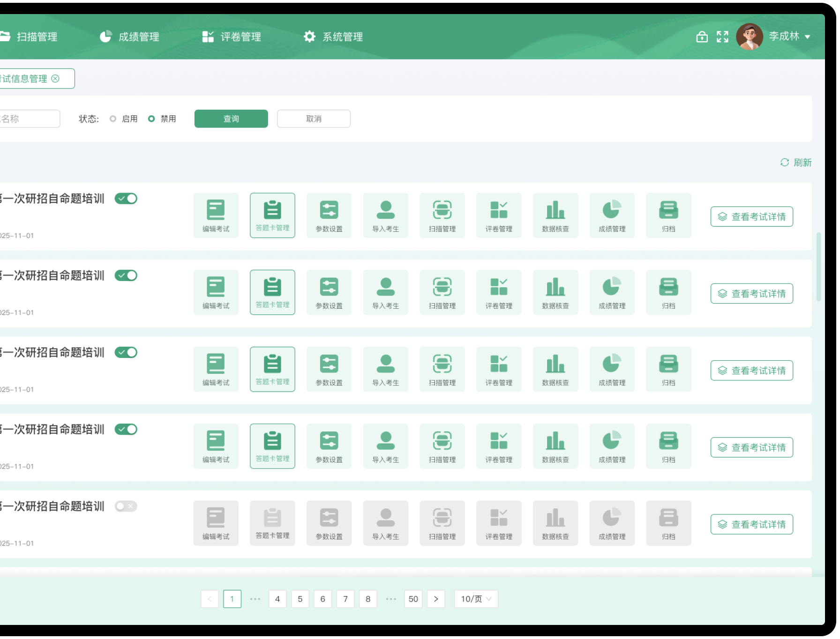840x639 pixels.
Task: Click 数据核查 icon in second exam row
Action: (555, 292)
